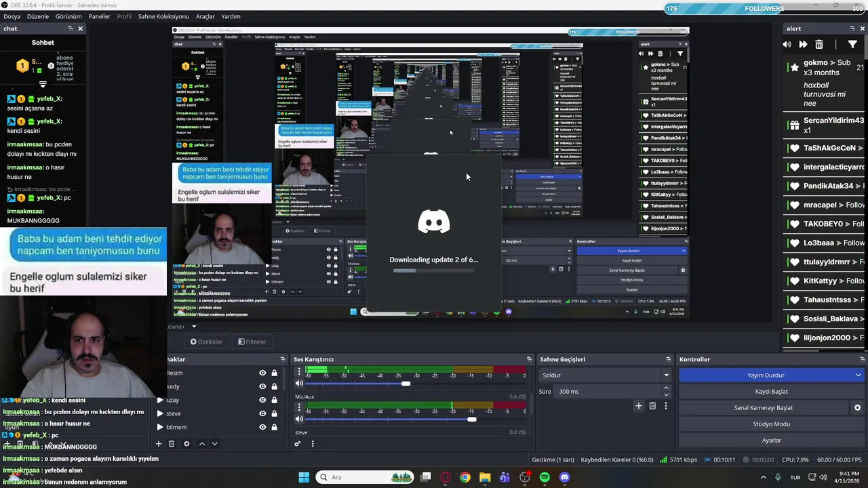Screen dimensions: 868x488
Task: Open advanced audio properties gears icon
Action: [297, 444]
